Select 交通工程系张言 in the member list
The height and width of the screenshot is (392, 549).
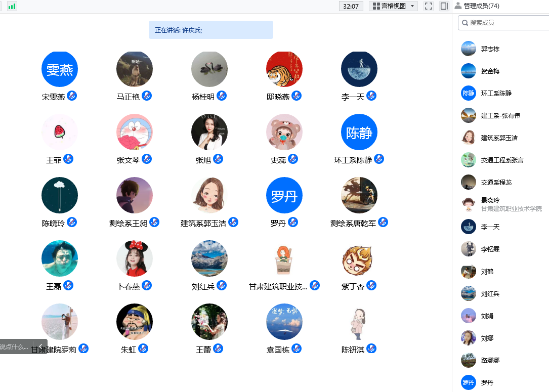(502, 160)
